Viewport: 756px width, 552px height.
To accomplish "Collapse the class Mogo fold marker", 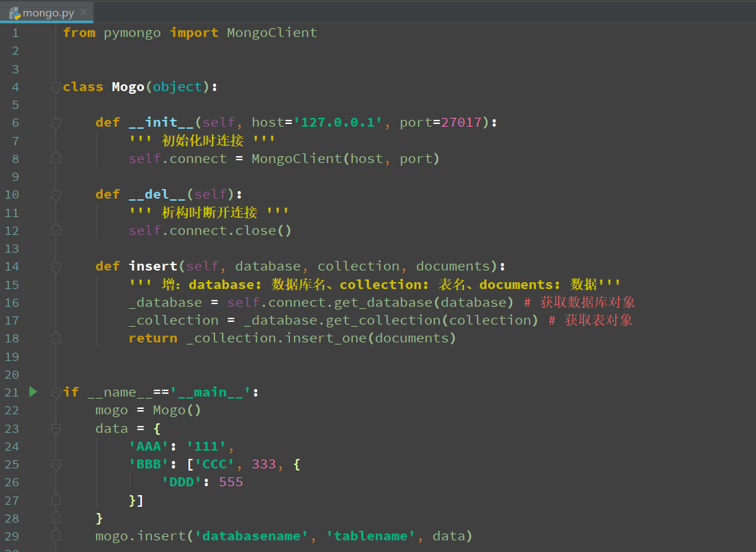I will point(56,87).
